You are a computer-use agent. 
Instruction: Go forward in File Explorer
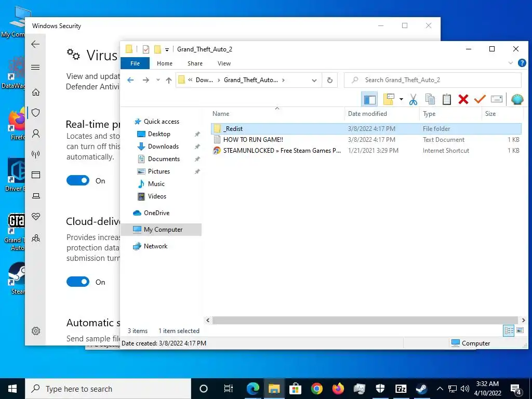[146, 80]
